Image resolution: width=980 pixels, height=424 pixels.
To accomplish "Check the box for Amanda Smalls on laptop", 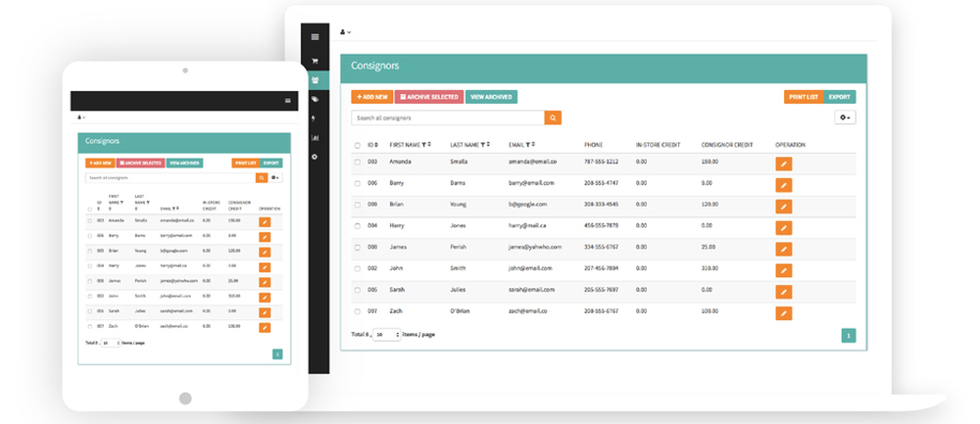I will (358, 162).
